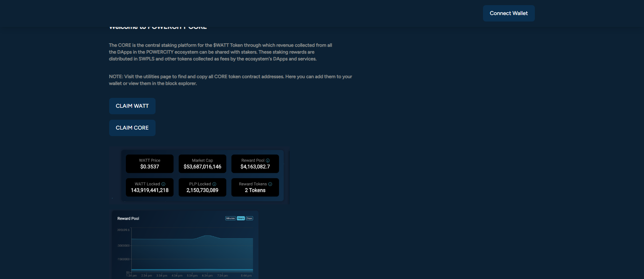The width and height of the screenshot is (644, 279).
Task: Show info for WATT Locked
Action: pyautogui.click(x=163, y=184)
